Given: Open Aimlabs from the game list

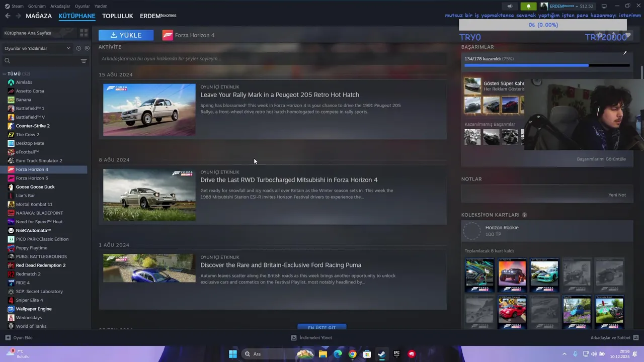Looking at the screenshot, I should point(24,82).
